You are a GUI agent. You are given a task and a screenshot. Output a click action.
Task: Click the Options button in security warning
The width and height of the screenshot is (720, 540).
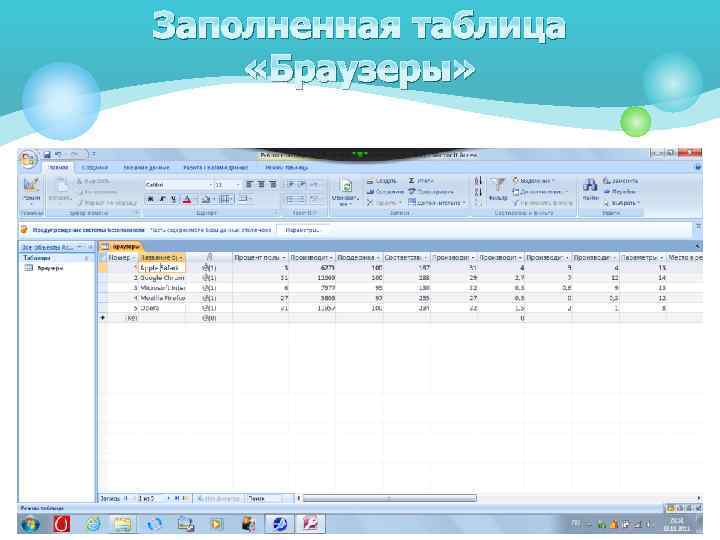[x=302, y=230]
